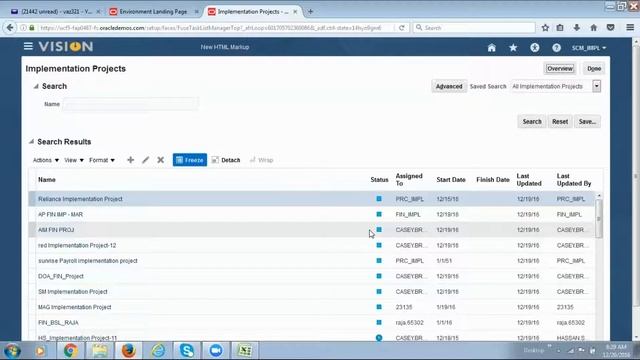
Task: Show bookmarks library icon
Action: click(x=560, y=28)
